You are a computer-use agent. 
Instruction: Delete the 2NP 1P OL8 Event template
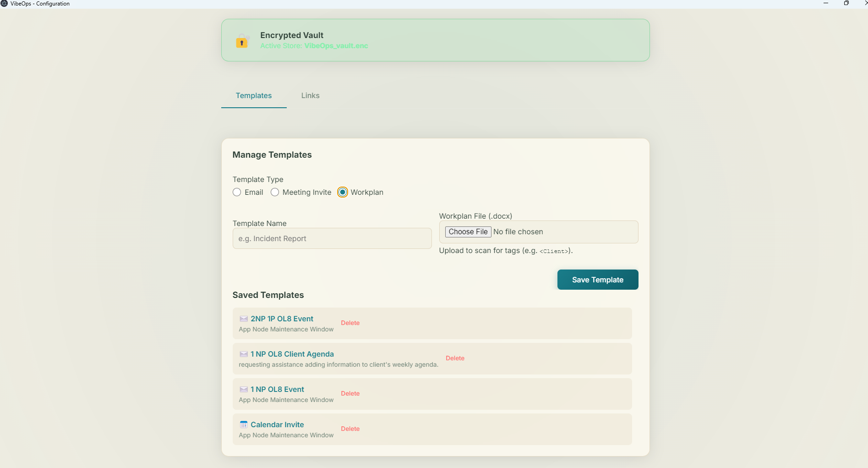[350, 323]
